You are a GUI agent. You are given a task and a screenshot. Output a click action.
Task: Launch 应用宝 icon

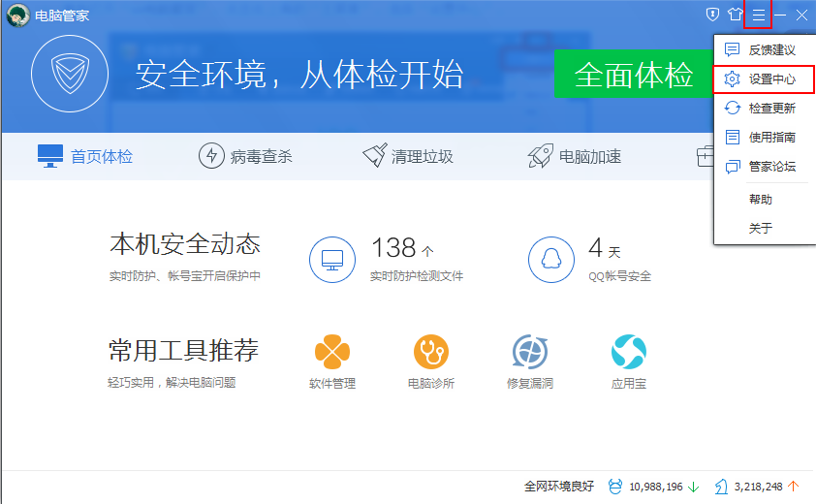(629, 352)
